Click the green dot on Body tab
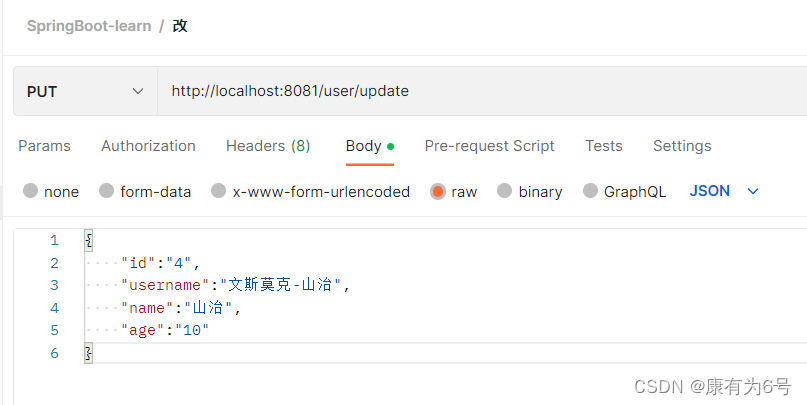The width and height of the screenshot is (807, 405). click(390, 147)
